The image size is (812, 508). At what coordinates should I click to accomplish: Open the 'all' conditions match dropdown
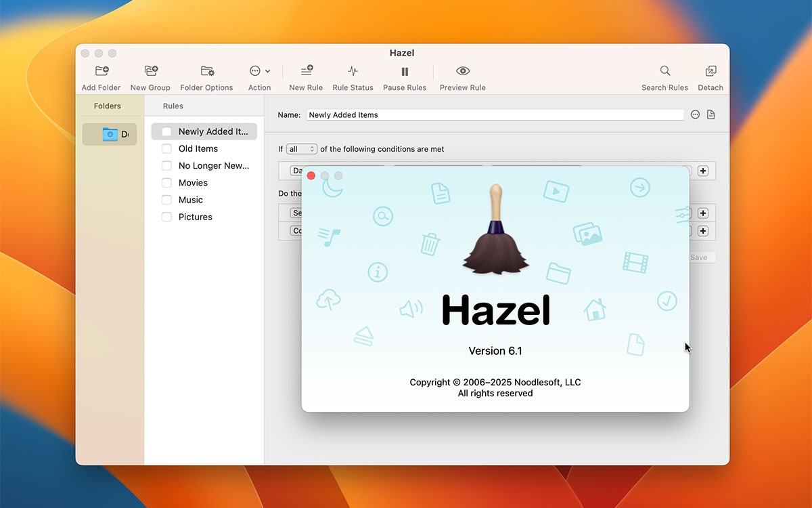[x=301, y=149]
